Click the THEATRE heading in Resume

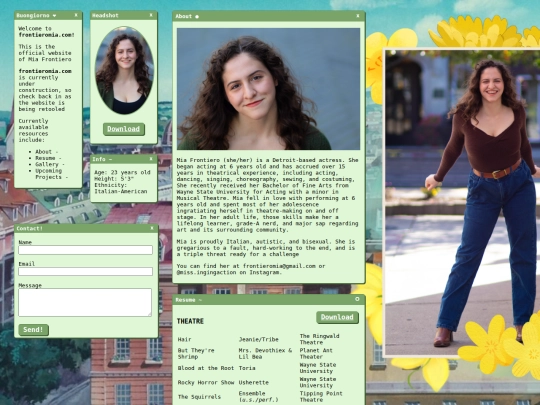tap(190, 321)
